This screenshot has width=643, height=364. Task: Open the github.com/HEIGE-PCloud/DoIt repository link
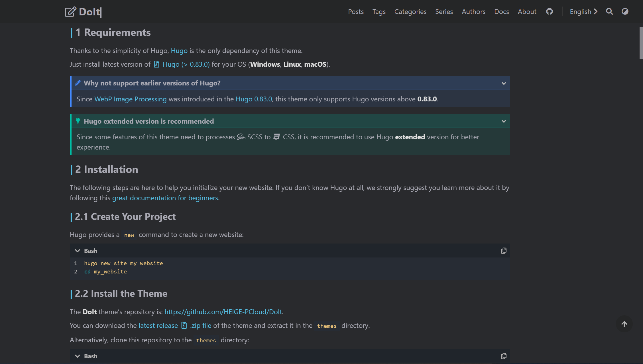point(223,312)
